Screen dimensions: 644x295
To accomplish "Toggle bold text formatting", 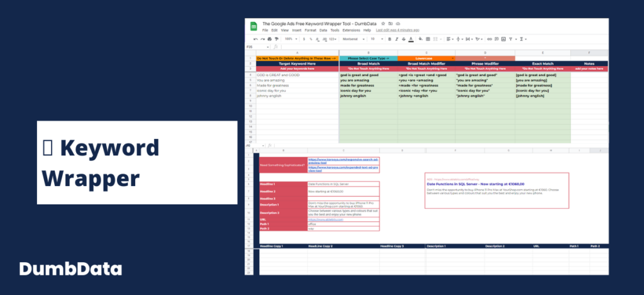I will coord(390,39).
